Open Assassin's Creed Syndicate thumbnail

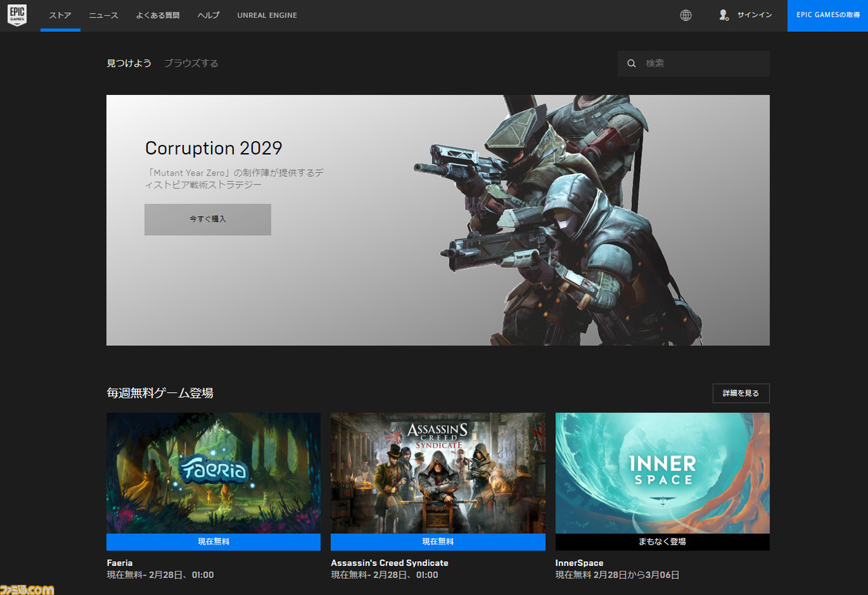pos(438,473)
